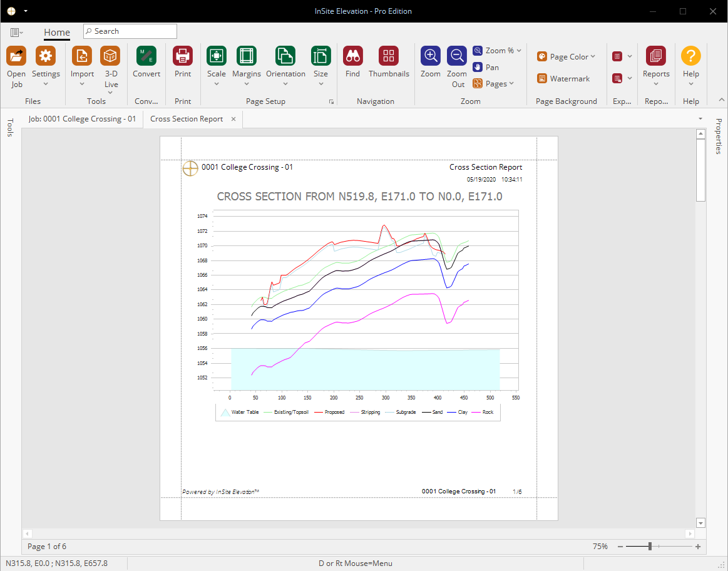The height and width of the screenshot is (571, 728).
Task: Open the 3-D Live tool
Action: pos(111,56)
